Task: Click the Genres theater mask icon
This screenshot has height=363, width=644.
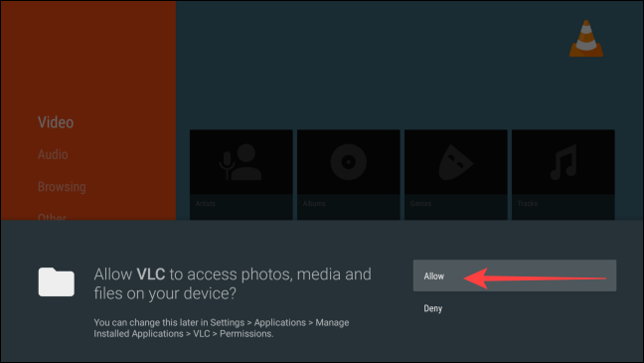Action: 455,162
